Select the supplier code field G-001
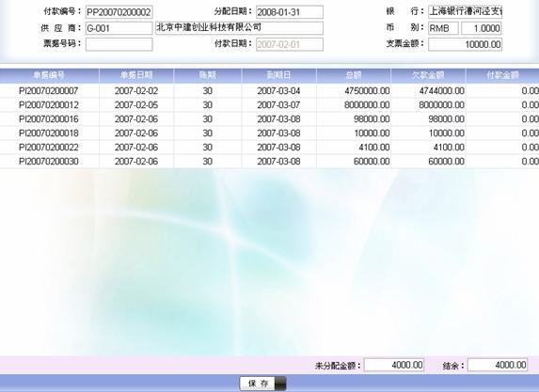The image size is (539, 392). (119, 28)
